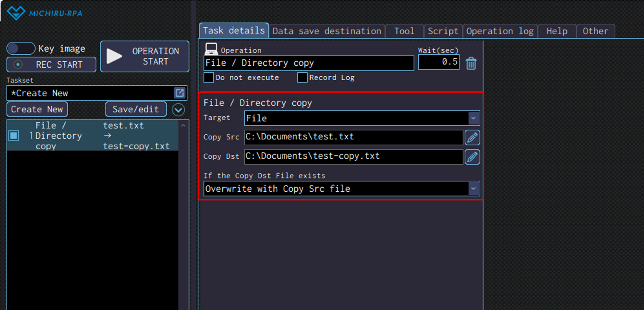Tick the checkbox for task row 1
This screenshot has height=310, width=644.
coord(14,136)
